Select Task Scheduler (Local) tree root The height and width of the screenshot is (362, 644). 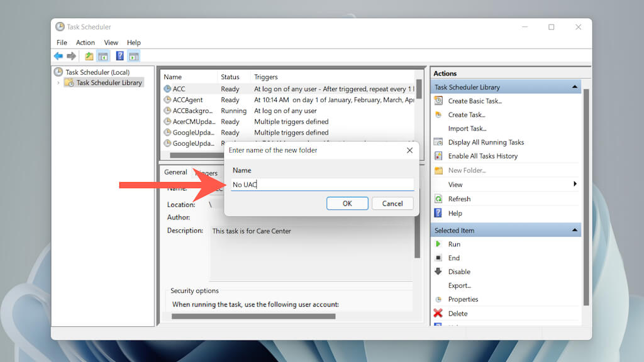tap(97, 72)
